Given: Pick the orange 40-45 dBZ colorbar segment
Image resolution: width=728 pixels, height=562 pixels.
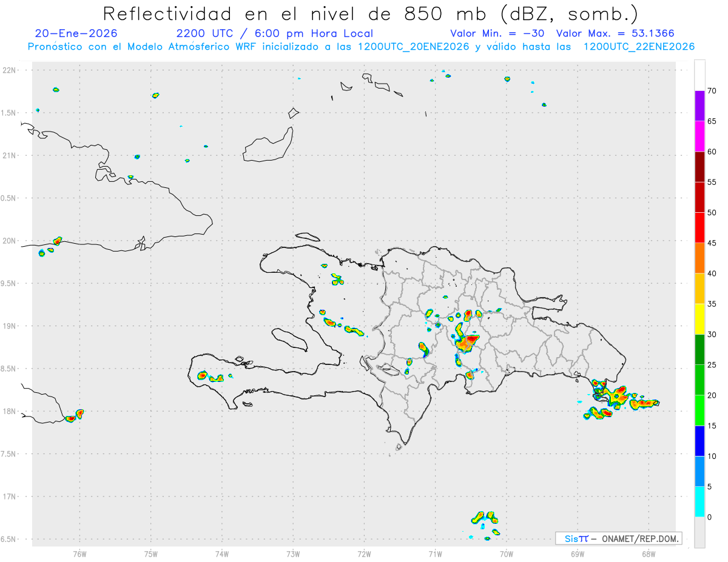Looking at the screenshot, I should pos(699,258).
